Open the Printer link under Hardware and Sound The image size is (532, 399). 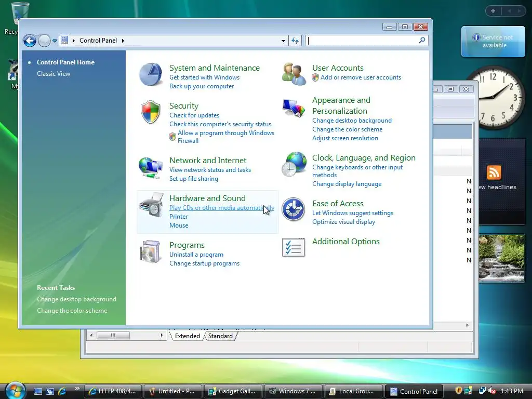click(179, 217)
